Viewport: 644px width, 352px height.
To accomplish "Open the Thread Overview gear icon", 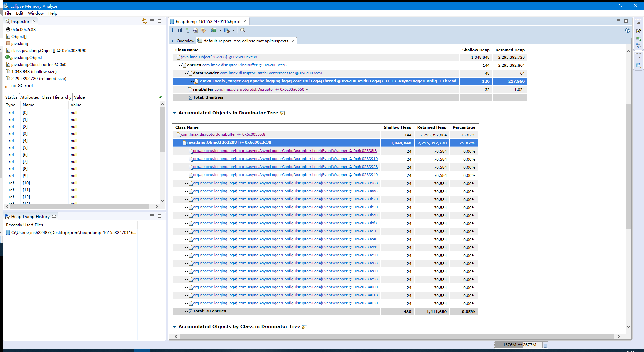I will pyautogui.click(x=203, y=30).
